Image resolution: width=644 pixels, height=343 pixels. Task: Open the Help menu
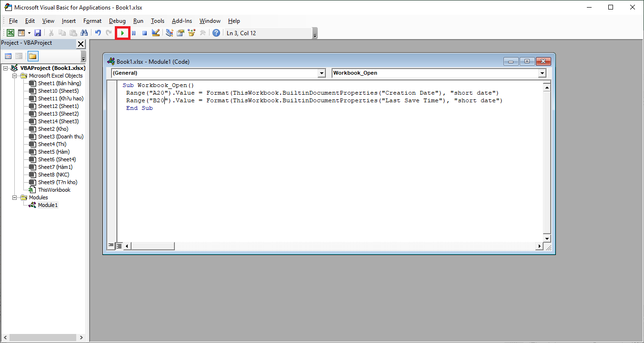(234, 21)
